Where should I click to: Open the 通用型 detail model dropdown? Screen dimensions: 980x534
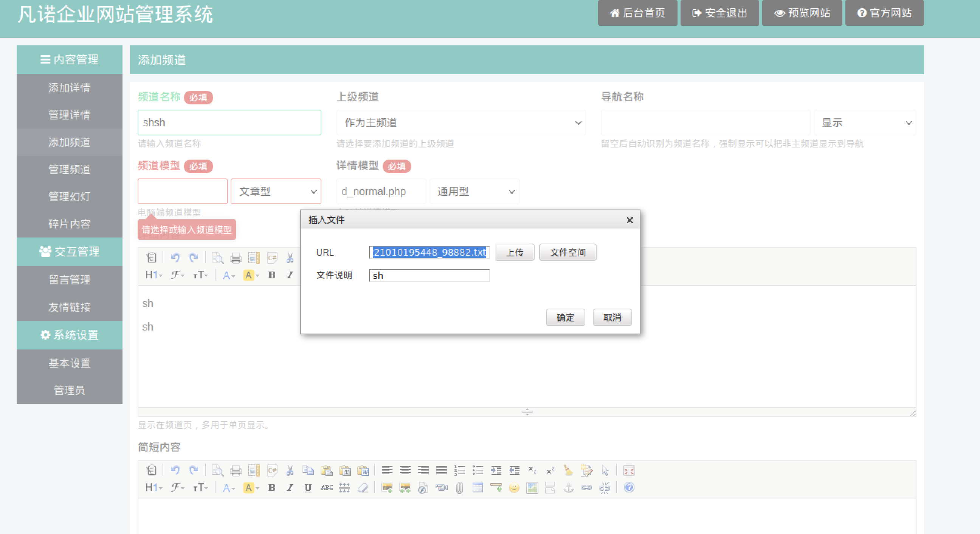[474, 191]
